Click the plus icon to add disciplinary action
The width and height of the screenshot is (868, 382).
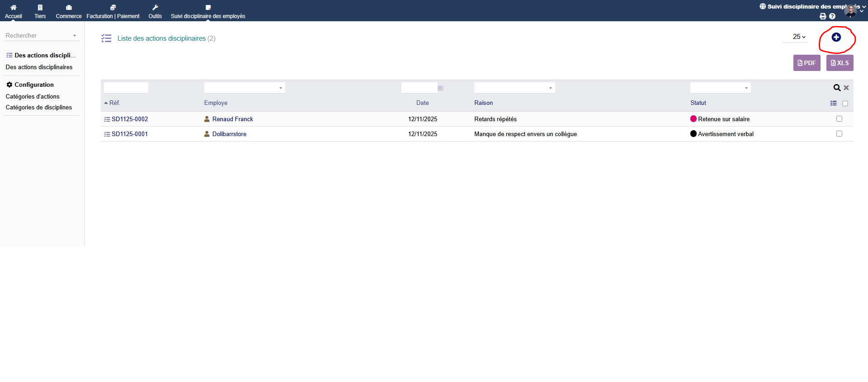point(836,38)
